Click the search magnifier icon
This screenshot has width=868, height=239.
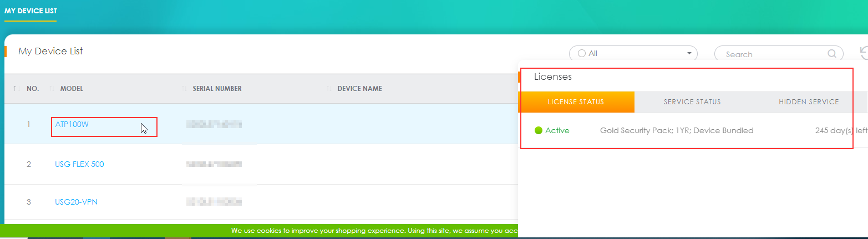coord(831,54)
